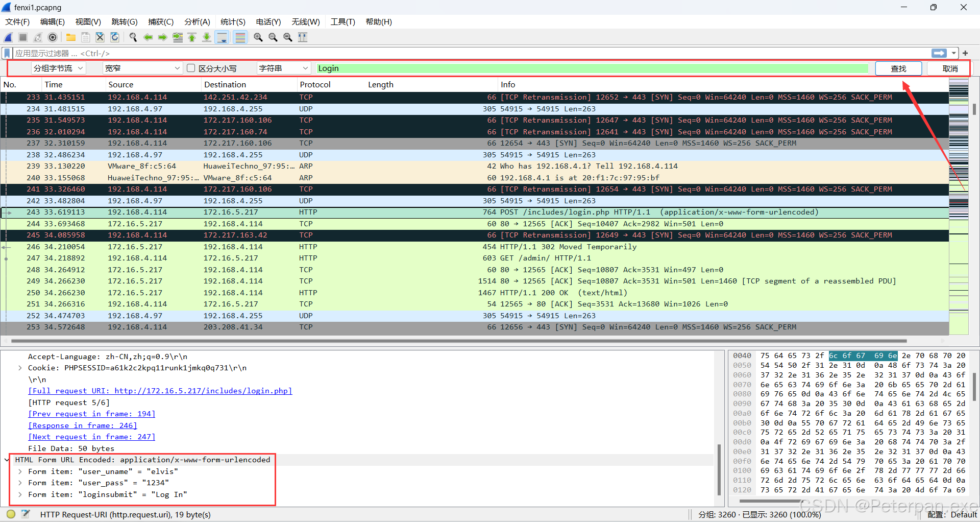Screen dimensions: 980x522
Task: Save this capture file icon
Action: pos(86,37)
